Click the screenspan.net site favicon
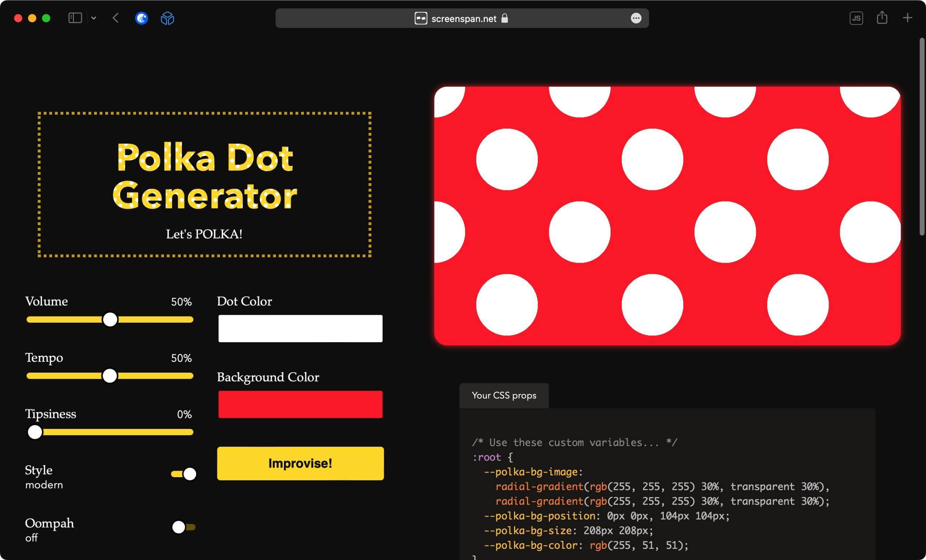 (x=421, y=18)
